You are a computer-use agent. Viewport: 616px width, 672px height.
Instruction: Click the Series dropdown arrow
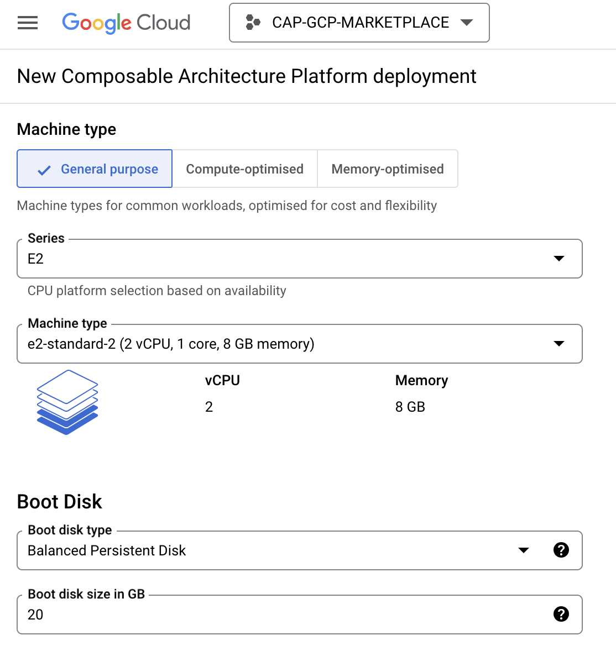pos(559,259)
